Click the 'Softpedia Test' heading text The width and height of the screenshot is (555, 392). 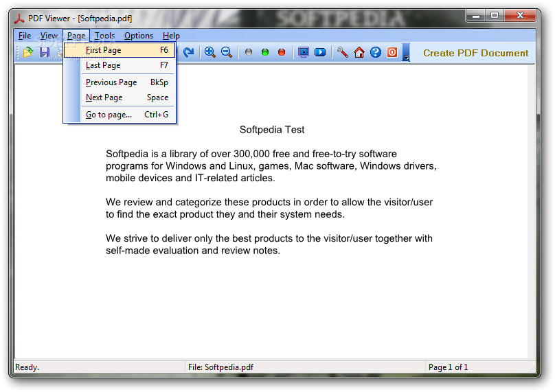pyautogui.click(x=272, y=130)
